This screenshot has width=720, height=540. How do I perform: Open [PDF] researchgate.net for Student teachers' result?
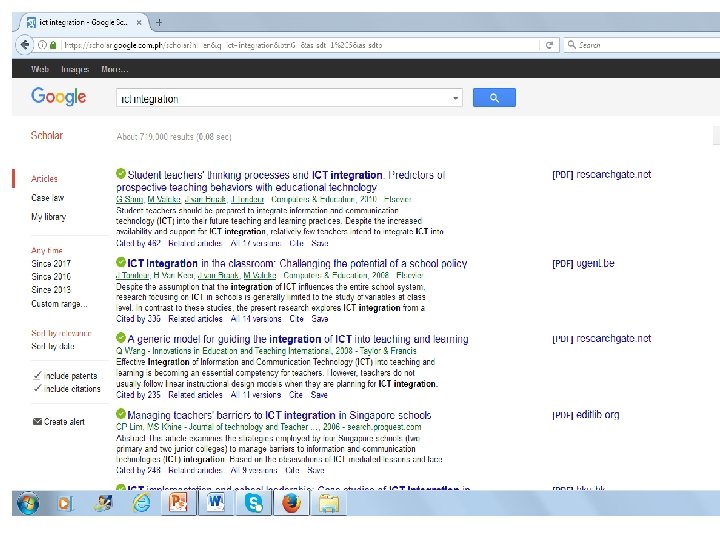coord(602,174)
